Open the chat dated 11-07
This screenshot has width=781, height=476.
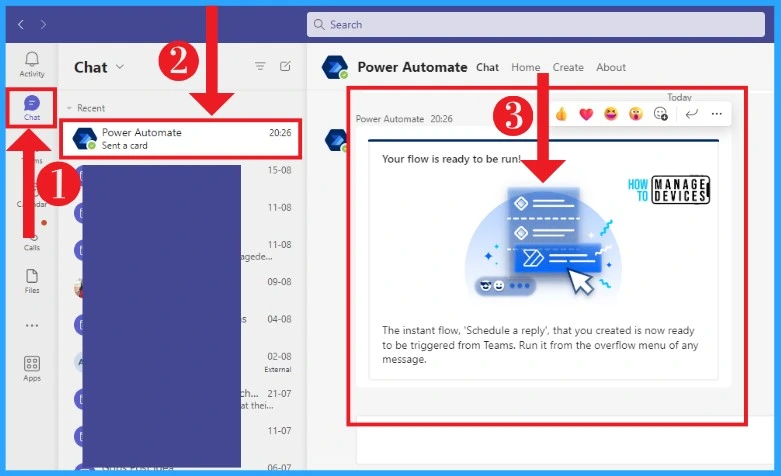(182, 437)
